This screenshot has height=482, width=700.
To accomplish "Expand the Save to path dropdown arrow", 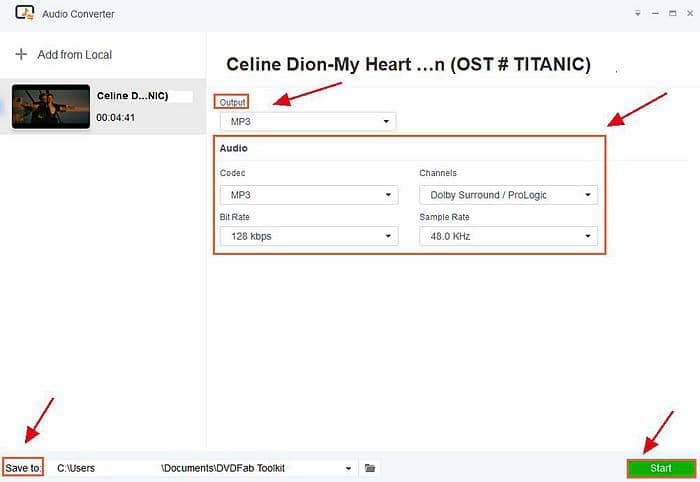I will click(x=348, y=468).
